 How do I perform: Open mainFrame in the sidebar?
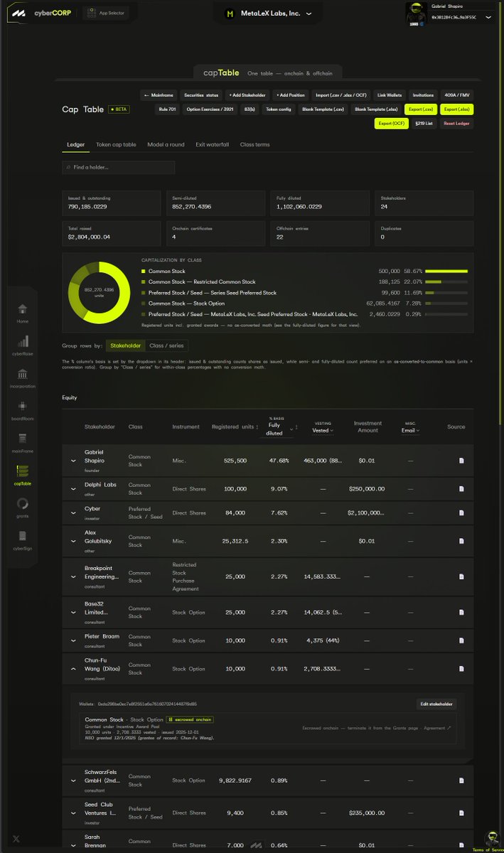point(23,439)
